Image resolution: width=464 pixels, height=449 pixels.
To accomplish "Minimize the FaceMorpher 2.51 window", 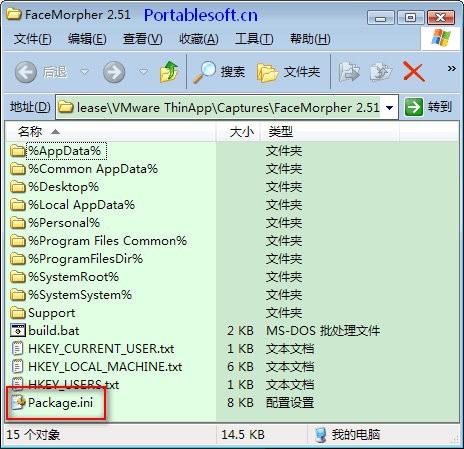I will (x=380, y=18).
